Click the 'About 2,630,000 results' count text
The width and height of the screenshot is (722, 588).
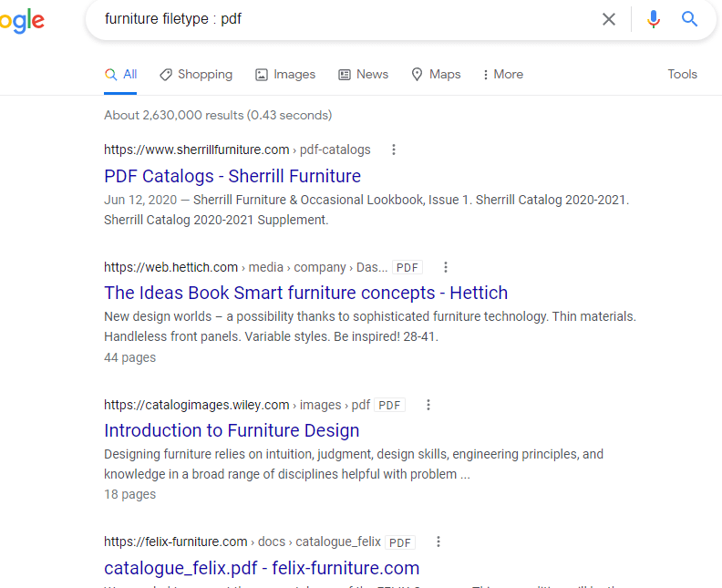click(218, 115)
